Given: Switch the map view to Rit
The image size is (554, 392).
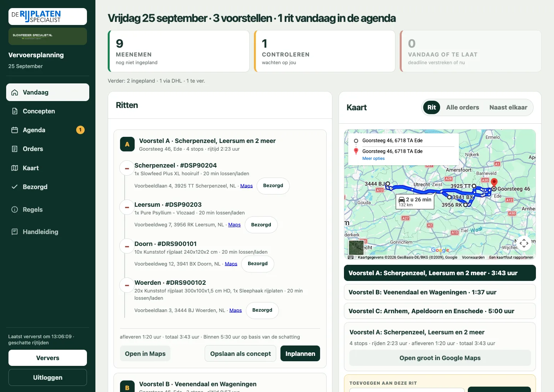Looking at the screenshot, I should tap(432, 108).
